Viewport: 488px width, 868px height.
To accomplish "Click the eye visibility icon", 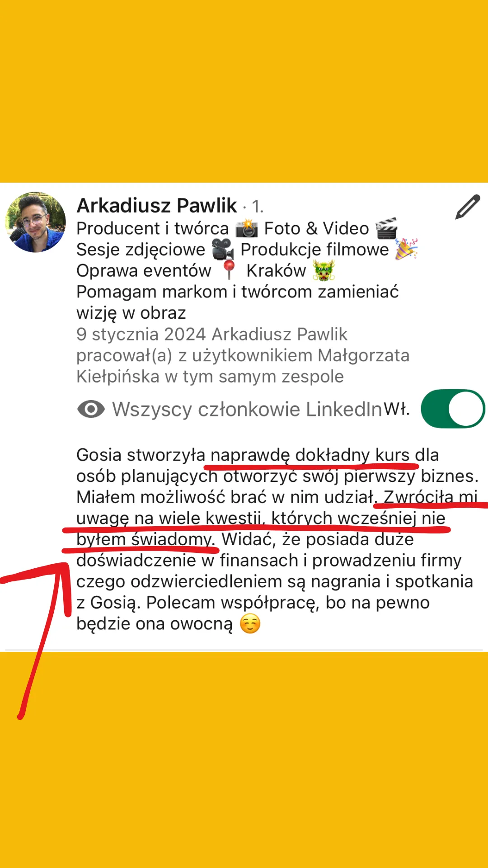I will pyautogui.click(x=91, y=410).
